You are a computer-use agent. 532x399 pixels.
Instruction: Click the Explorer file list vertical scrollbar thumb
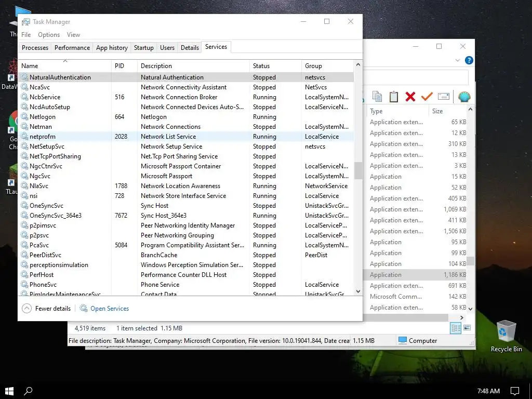[470, 261]
